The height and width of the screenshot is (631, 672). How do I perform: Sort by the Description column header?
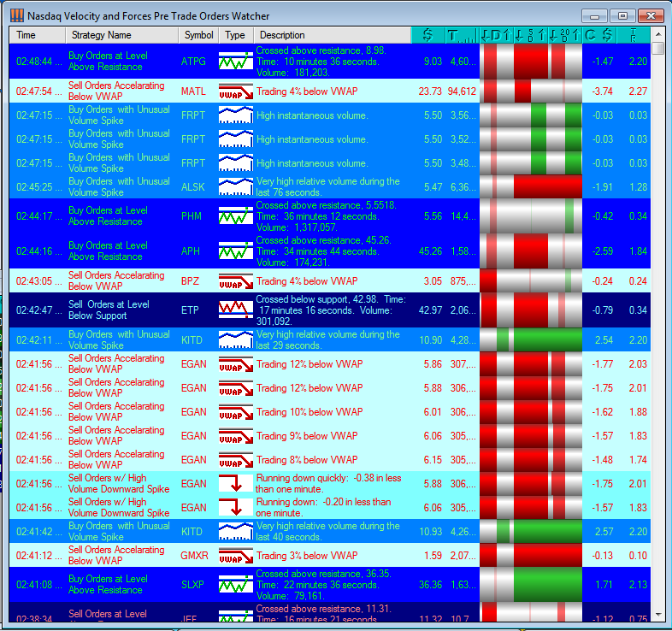(332, 35)
